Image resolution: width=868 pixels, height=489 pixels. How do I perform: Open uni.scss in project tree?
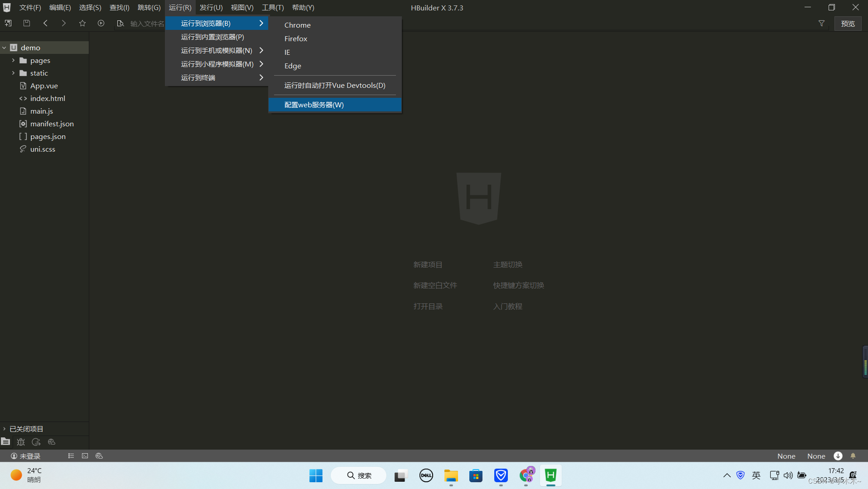pos(43,149)
